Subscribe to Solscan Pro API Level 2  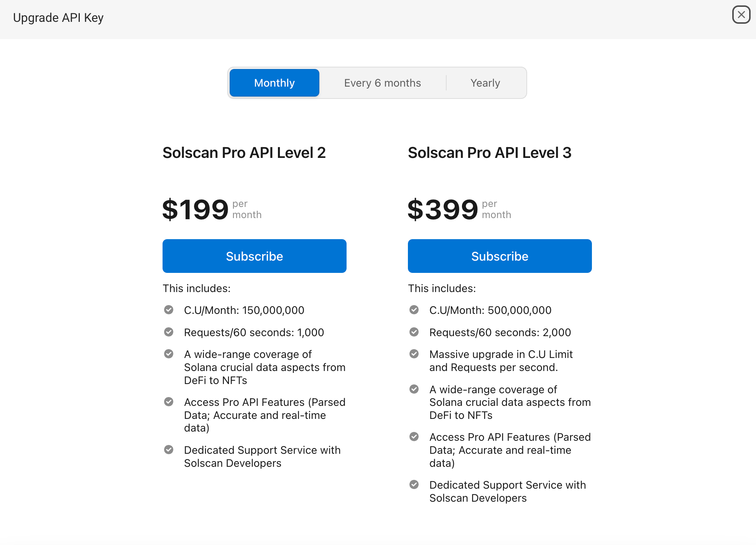tap(254, 256)
